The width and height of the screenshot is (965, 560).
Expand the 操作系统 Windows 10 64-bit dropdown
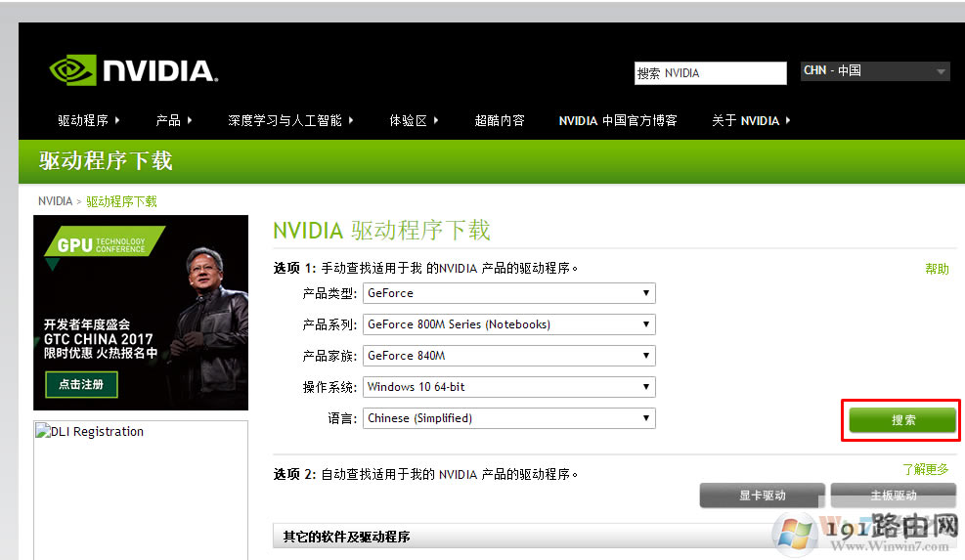click(x=509, y=387)
